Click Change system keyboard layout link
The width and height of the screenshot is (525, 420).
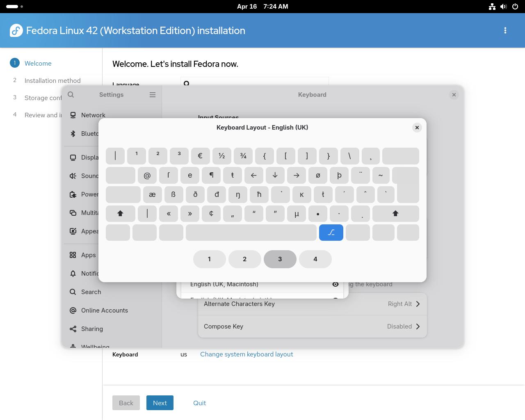247,354
